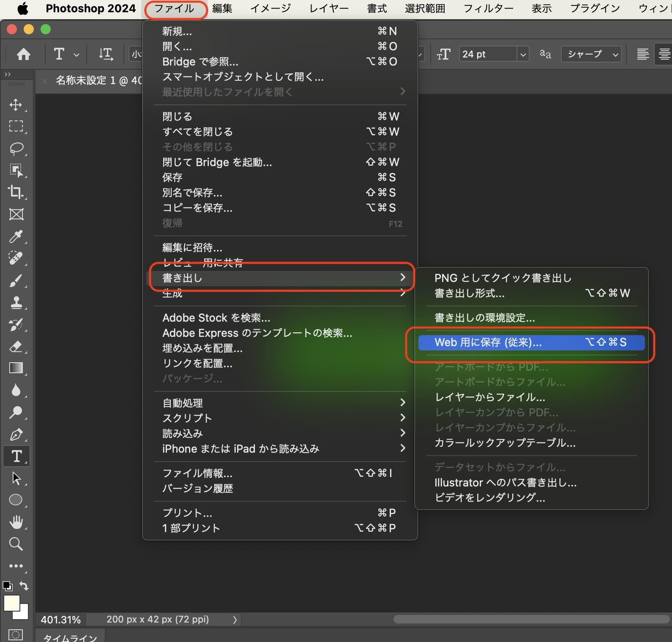Open the レイヤー menu

(329, 8)
